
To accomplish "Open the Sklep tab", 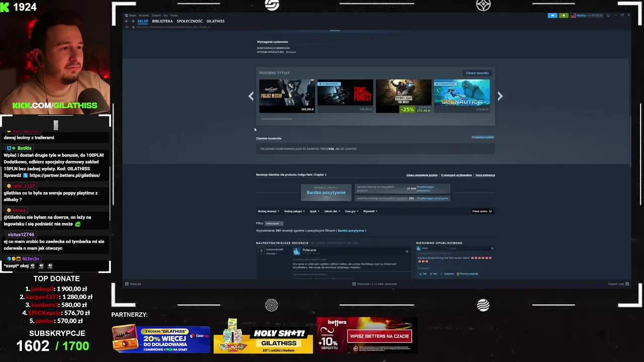I will click(143, 21).
